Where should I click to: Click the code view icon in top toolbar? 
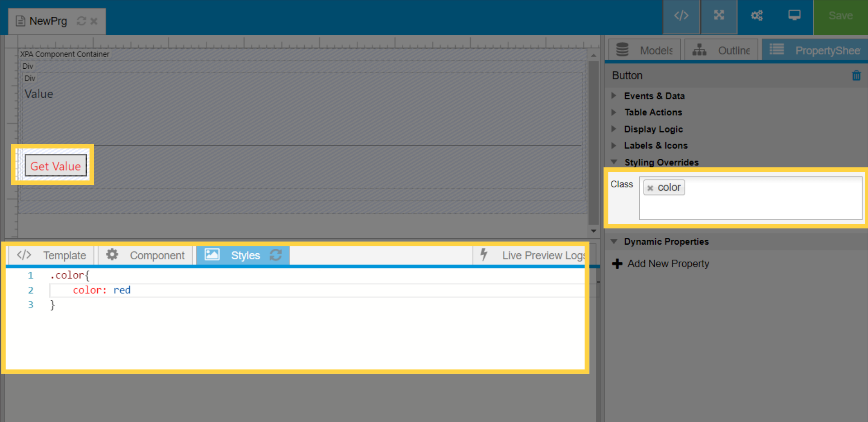click(681, 16)
